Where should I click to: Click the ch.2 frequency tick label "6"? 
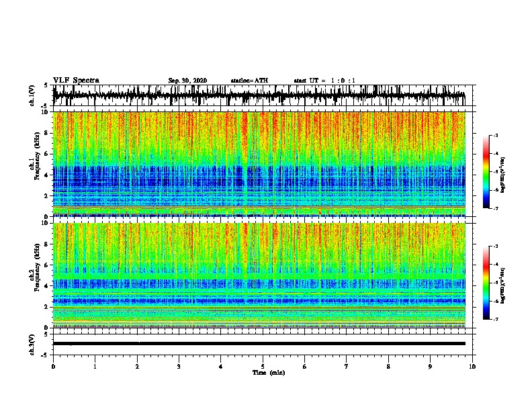pyautogui.click(x=47, y=265)
